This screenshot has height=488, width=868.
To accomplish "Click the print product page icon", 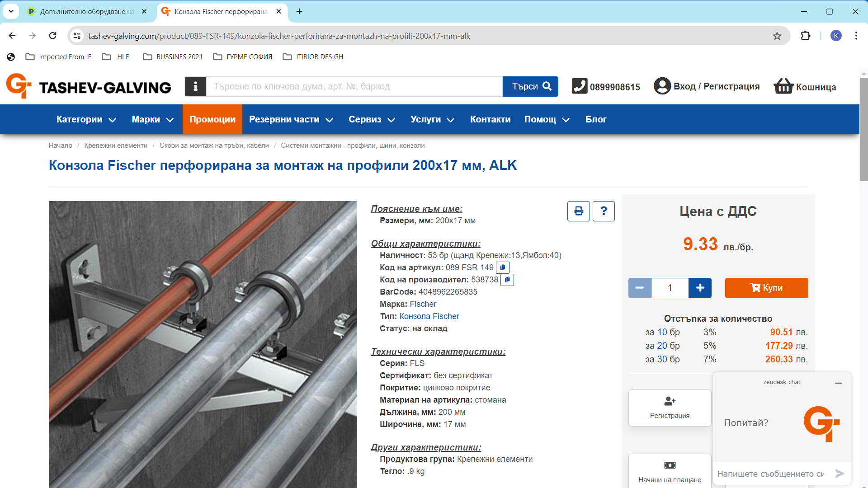I will (578, 211).
